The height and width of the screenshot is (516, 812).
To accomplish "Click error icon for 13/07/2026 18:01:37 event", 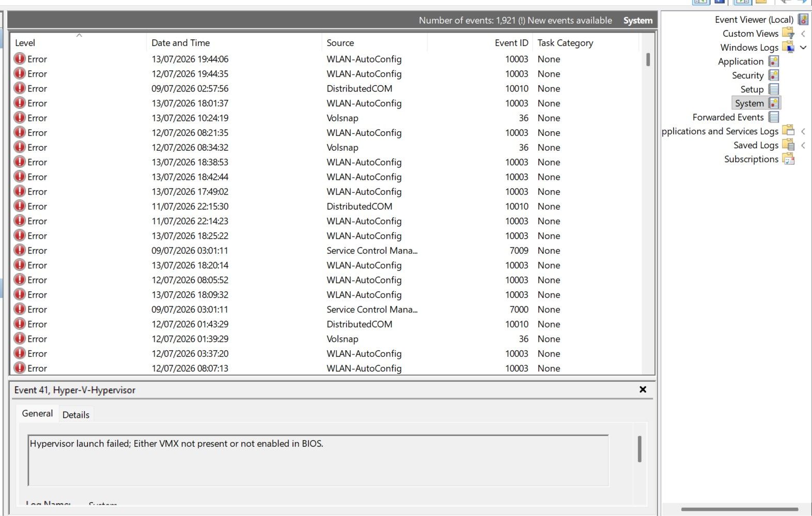I will (x=20, y=103).
